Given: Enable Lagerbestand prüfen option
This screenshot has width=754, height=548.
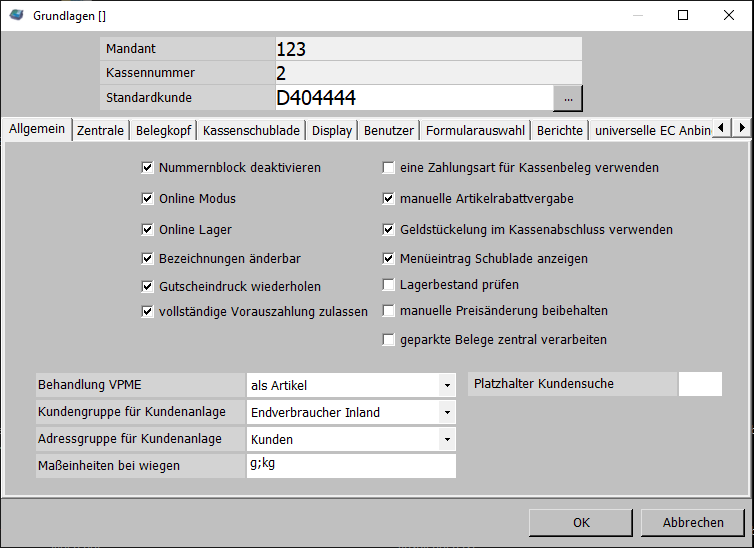Looking at the screenshot, I should coord(389,285).
